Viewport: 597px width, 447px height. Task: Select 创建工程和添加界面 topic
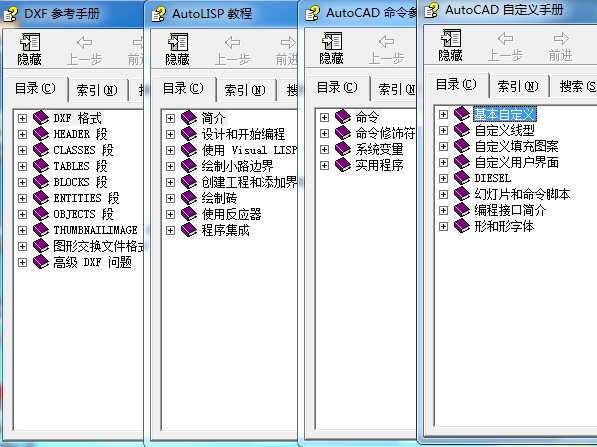[249, 182]
